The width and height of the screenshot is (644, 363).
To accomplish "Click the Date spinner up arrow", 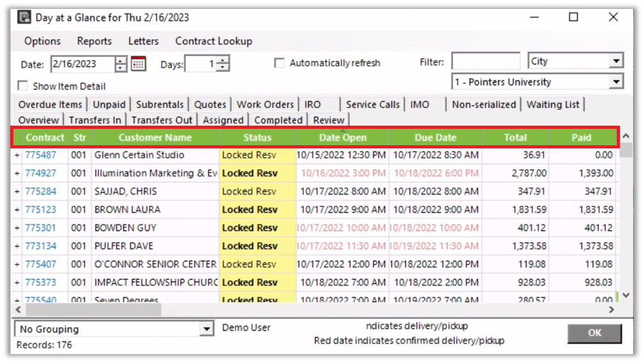I will pyautogui.click(x=121, y=61).
